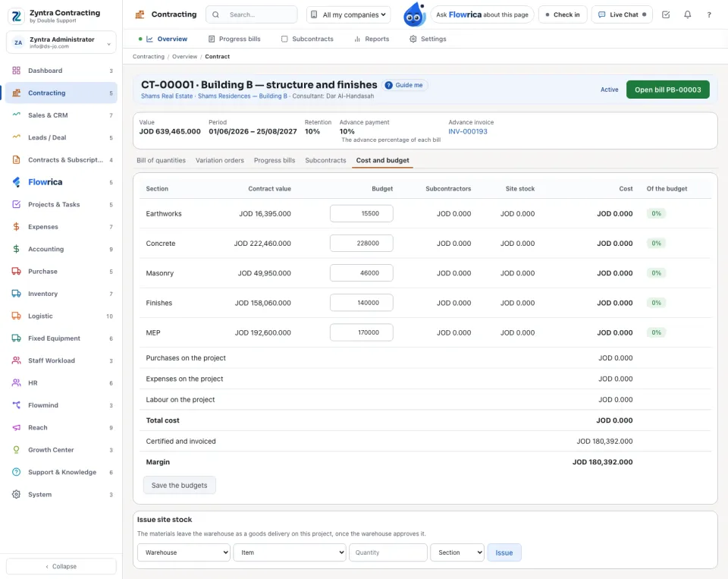
Task: Click the Flowrica mascot icon
Action: pyautogui.click(x=414, y=15)
